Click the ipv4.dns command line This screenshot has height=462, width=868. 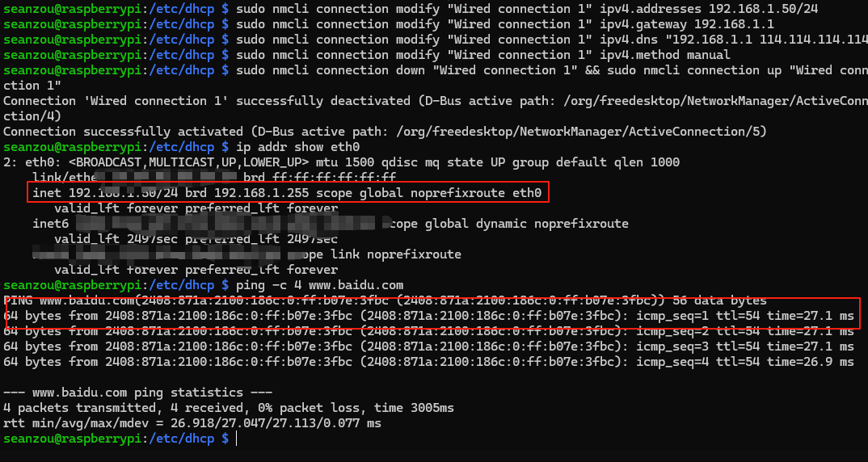click(435, 40)
